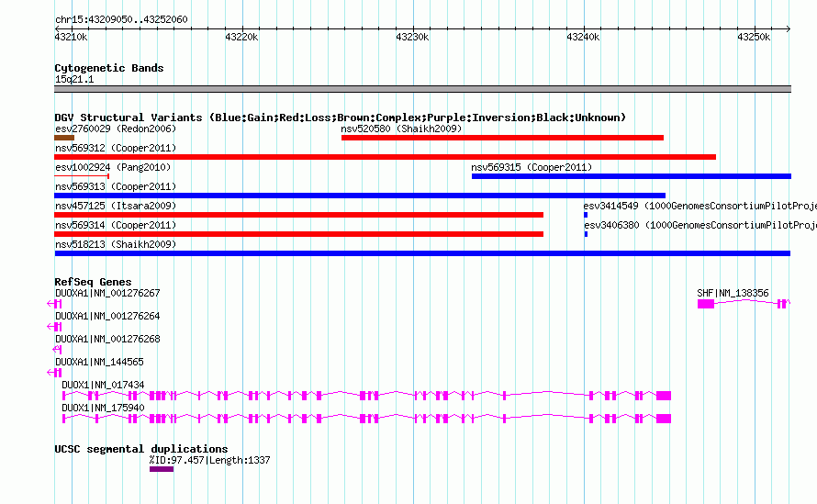Image resolution: width=817 pixels, height=504 pixels.
Task: Open the nsv569314 (Cooper2011) label
Action: [116, 225]
